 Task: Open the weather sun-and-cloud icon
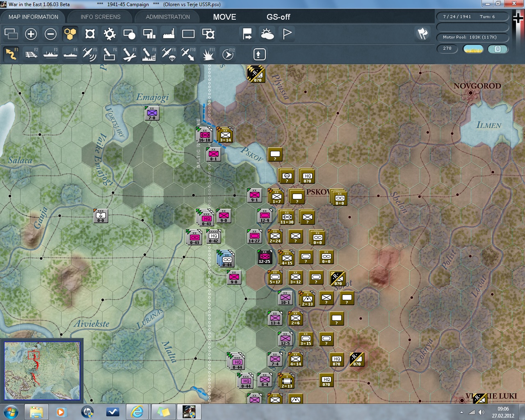267,34
